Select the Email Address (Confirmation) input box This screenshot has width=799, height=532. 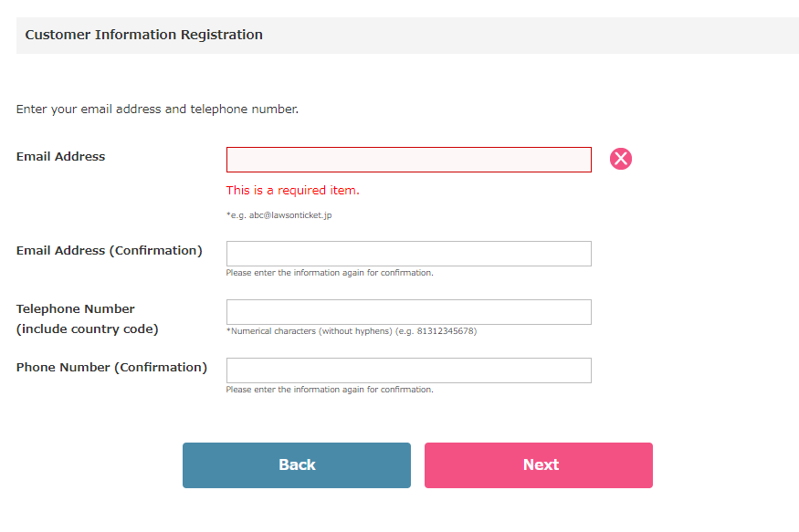[x=409, y=254]
